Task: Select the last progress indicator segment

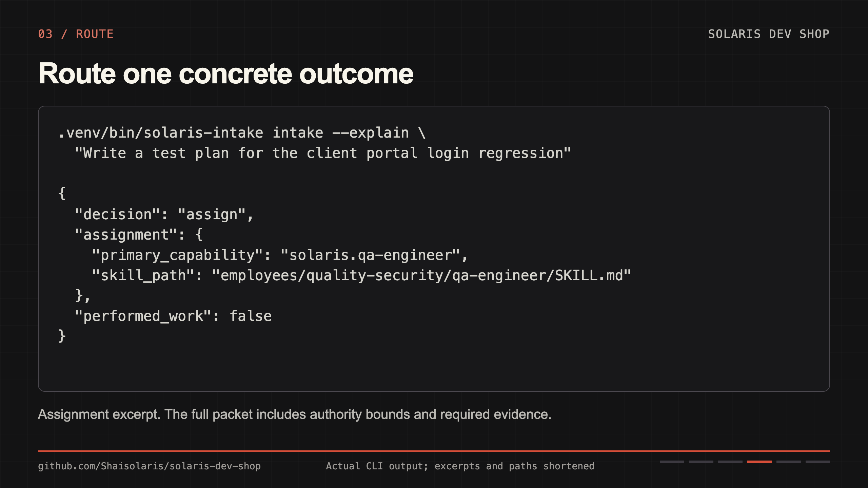Action: click(x=817, y=462)
